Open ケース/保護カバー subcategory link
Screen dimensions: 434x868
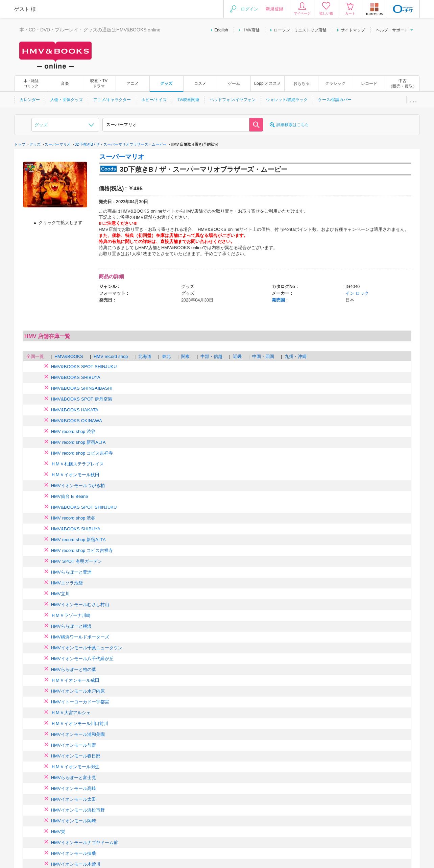tap(335, 100)
